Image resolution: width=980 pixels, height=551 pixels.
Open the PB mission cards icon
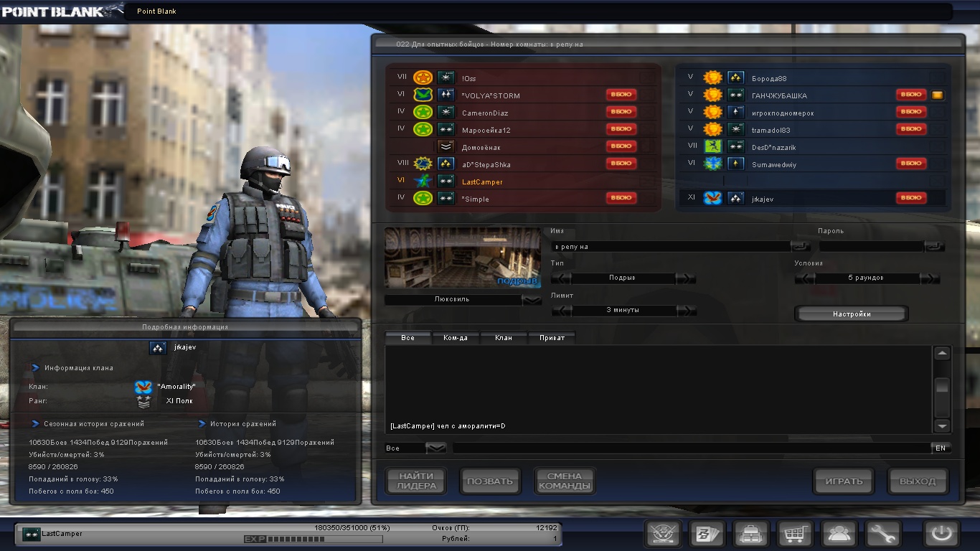pyautogui.click(x=707, y=534)
